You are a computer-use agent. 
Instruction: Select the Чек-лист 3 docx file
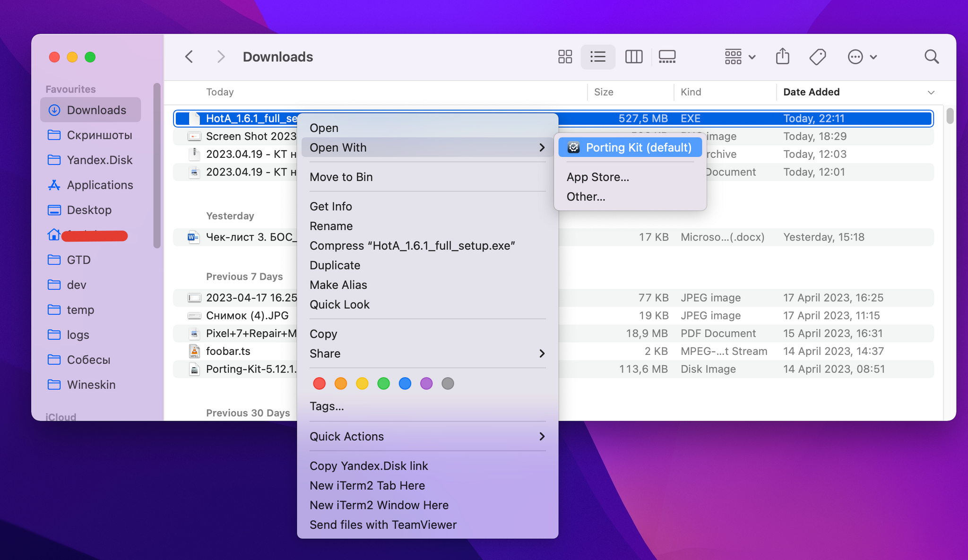[x=553, y=237]
